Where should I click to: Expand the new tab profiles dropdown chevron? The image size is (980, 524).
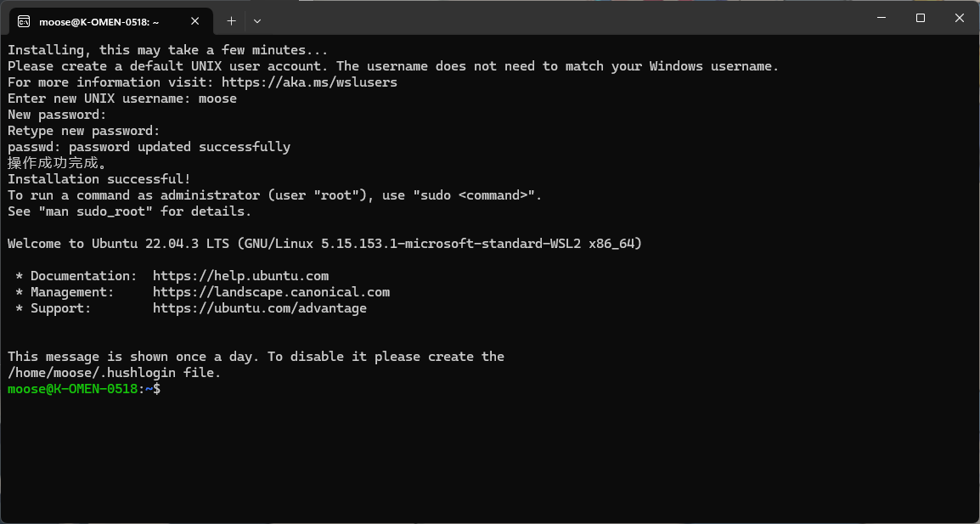tap(257, 20)
